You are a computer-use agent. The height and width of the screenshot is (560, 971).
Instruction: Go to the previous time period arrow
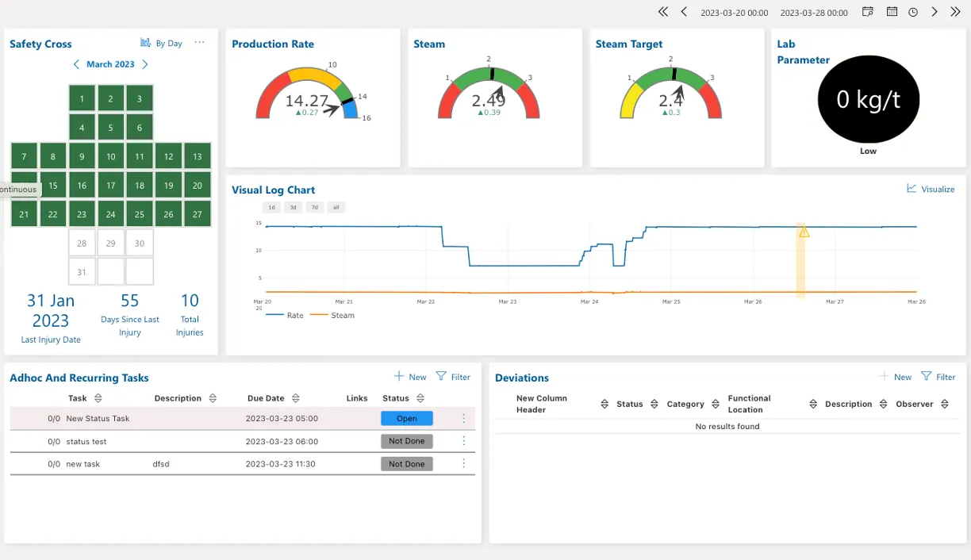[x=684, y=12]
